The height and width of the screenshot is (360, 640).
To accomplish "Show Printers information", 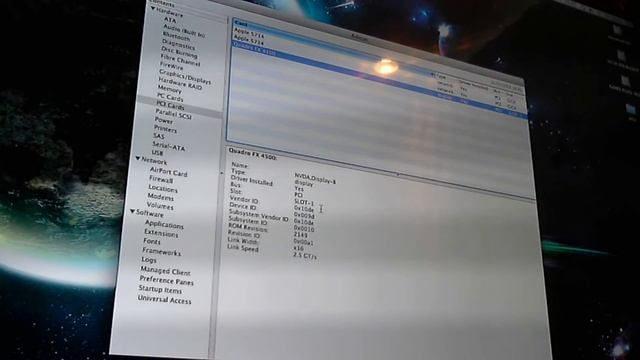I will 165,129.
